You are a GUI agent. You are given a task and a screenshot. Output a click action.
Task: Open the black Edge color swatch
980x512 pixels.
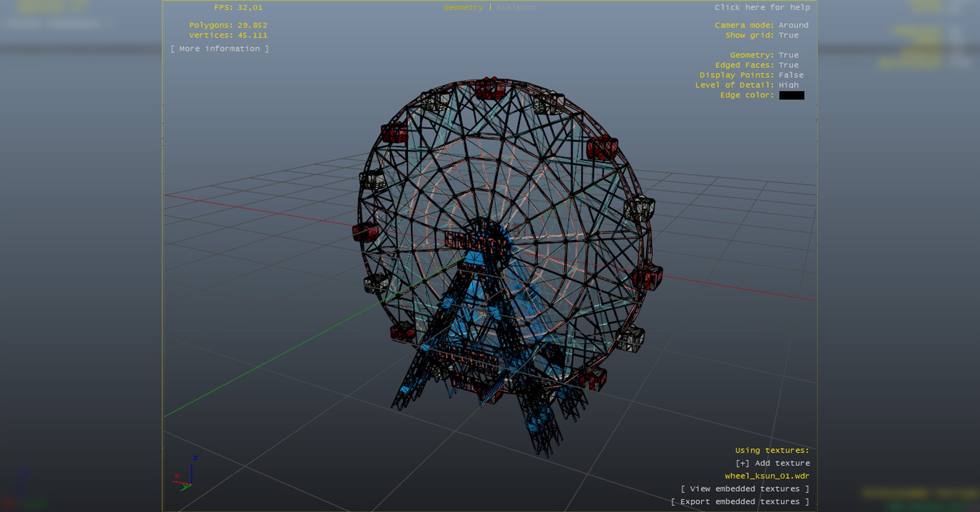(x=791, y=95)
